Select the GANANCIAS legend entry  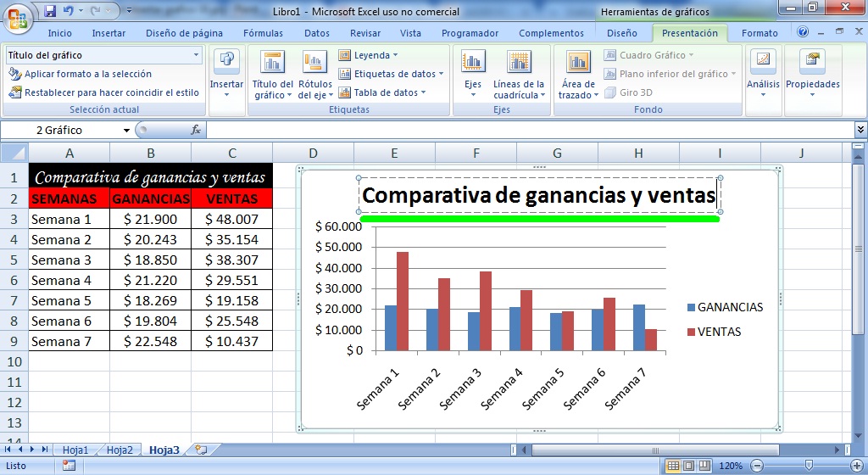tap(725, 307)
